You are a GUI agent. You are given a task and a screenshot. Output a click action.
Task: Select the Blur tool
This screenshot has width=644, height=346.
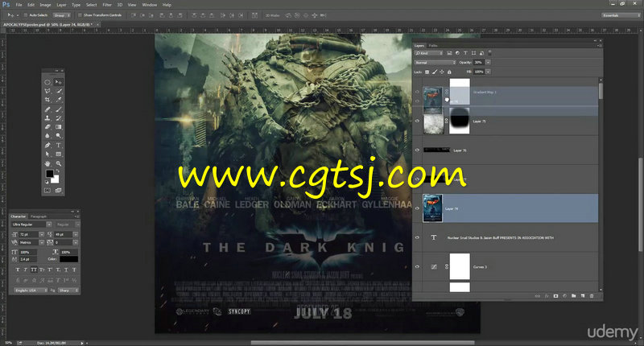(47, 136)
